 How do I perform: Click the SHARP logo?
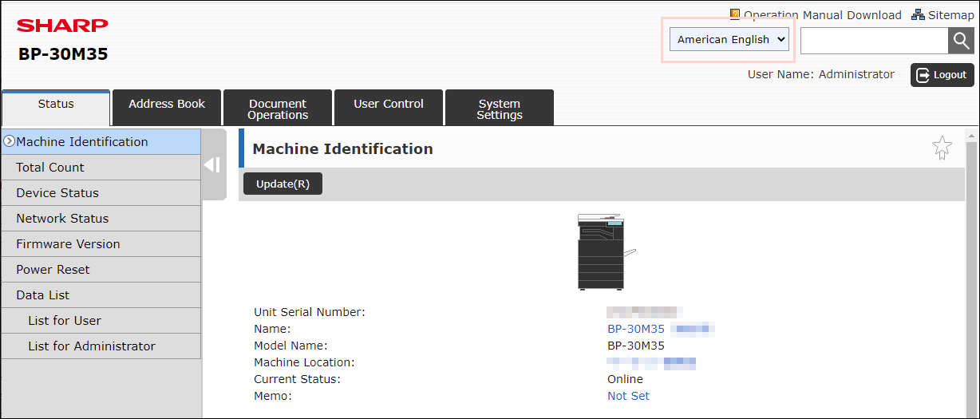[62, 26]
